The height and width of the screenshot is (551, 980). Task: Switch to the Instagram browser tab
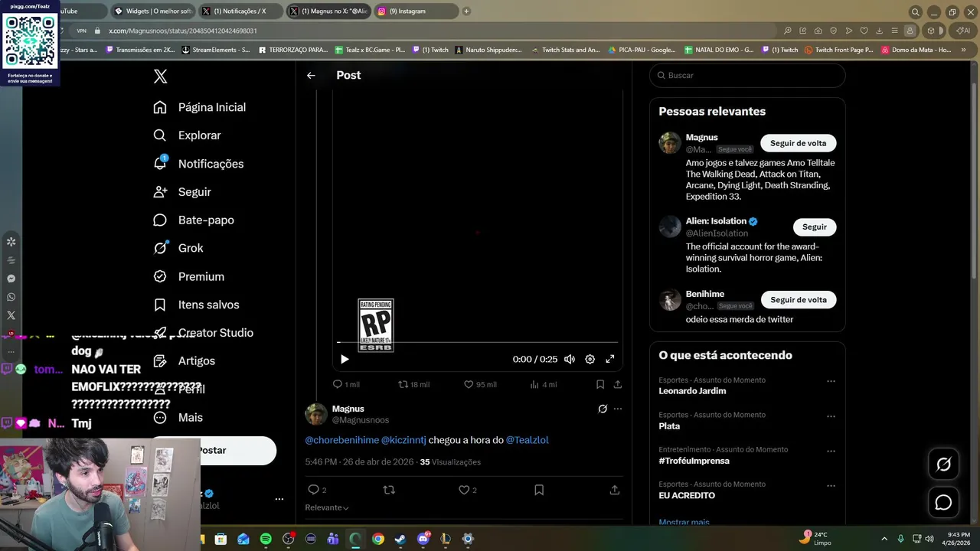coord(414,11)
